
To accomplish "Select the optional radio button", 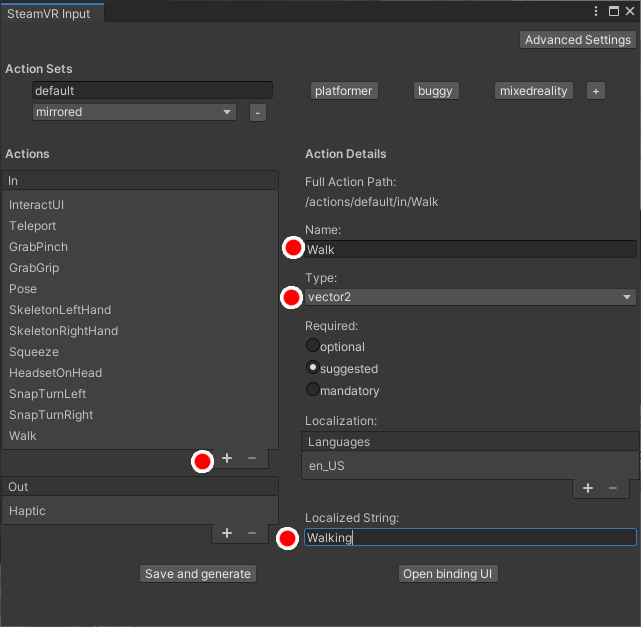I will (x=313, y=345).
